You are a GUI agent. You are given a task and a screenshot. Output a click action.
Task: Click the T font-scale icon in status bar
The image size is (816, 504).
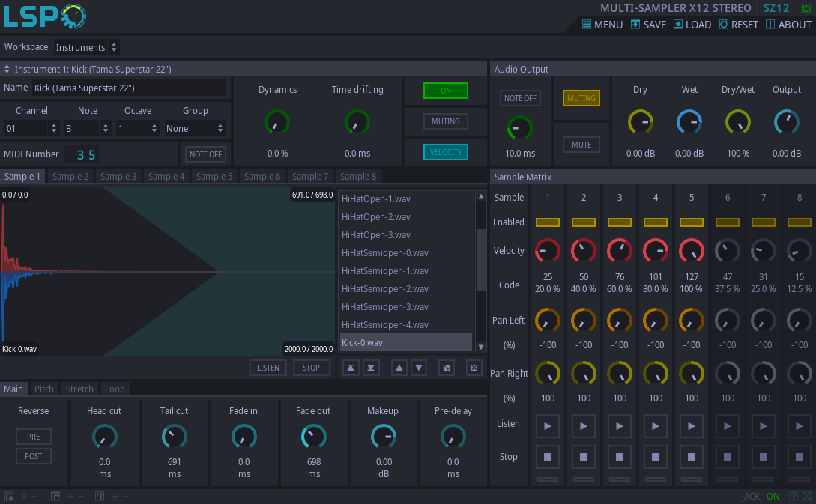100,497
